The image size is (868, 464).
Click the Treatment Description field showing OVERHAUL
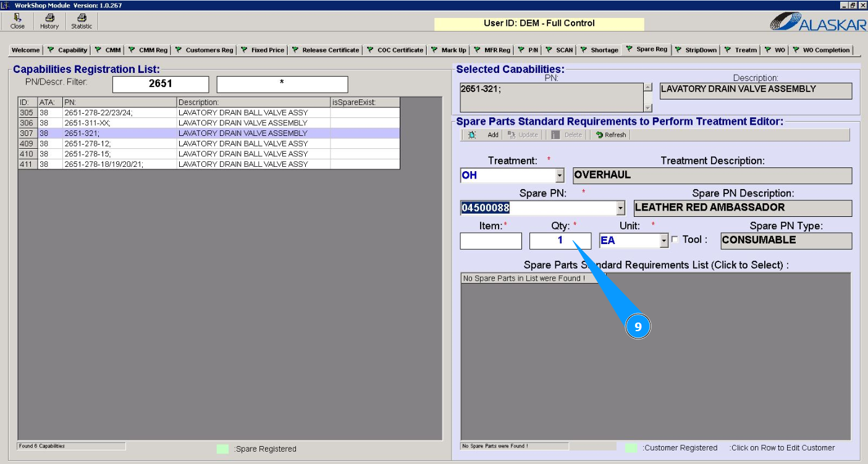click(712, 175)
